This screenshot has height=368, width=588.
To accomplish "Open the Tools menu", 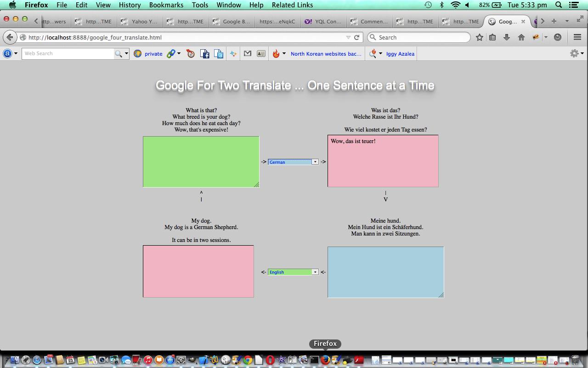I will point(200,5).
